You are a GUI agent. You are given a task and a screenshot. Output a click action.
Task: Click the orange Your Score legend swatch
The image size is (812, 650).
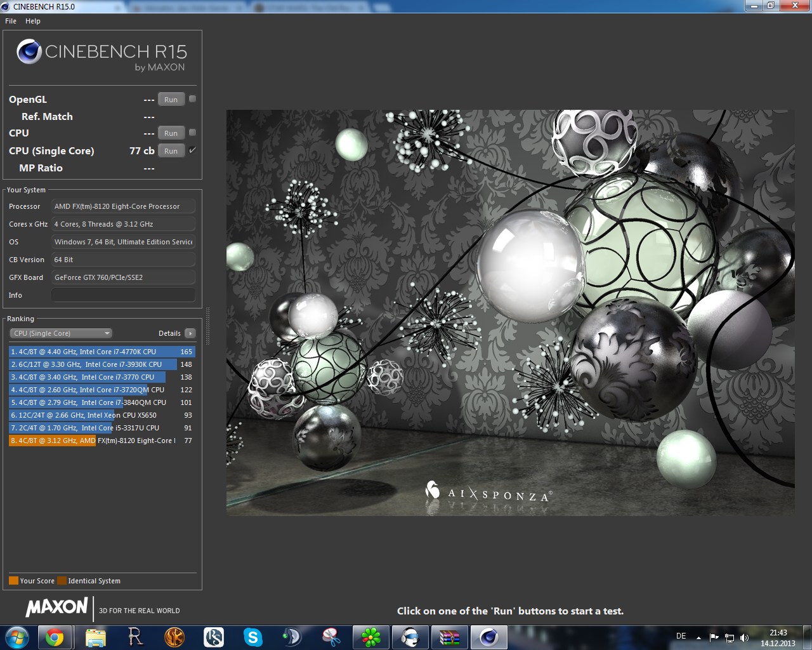[x=13, y=580]
